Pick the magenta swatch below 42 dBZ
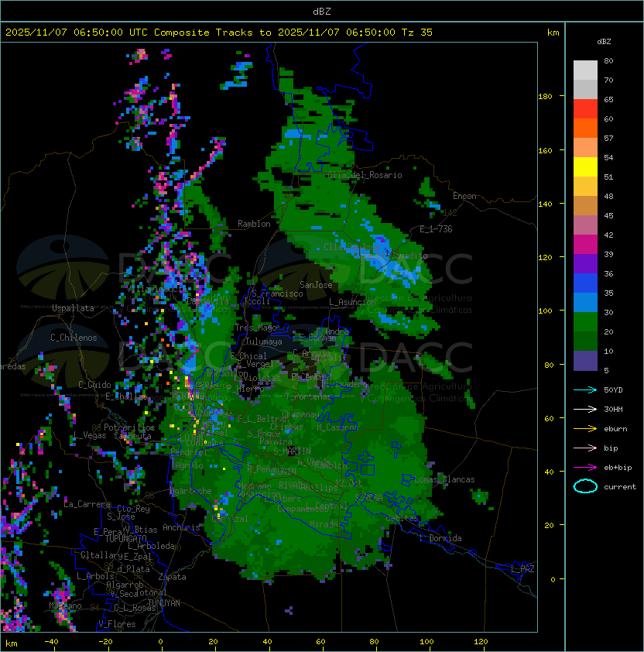Screen dimensions: 644x652 [x=585, y=245]
